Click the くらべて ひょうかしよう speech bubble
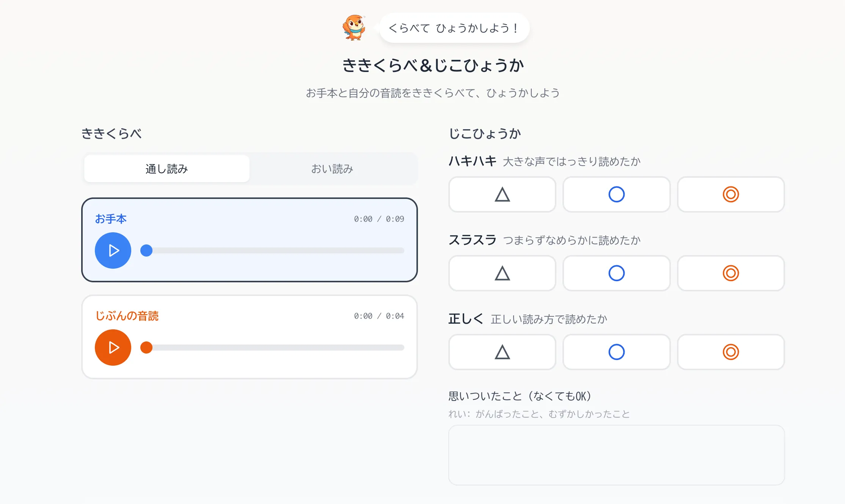 click(x=454, y=27)
